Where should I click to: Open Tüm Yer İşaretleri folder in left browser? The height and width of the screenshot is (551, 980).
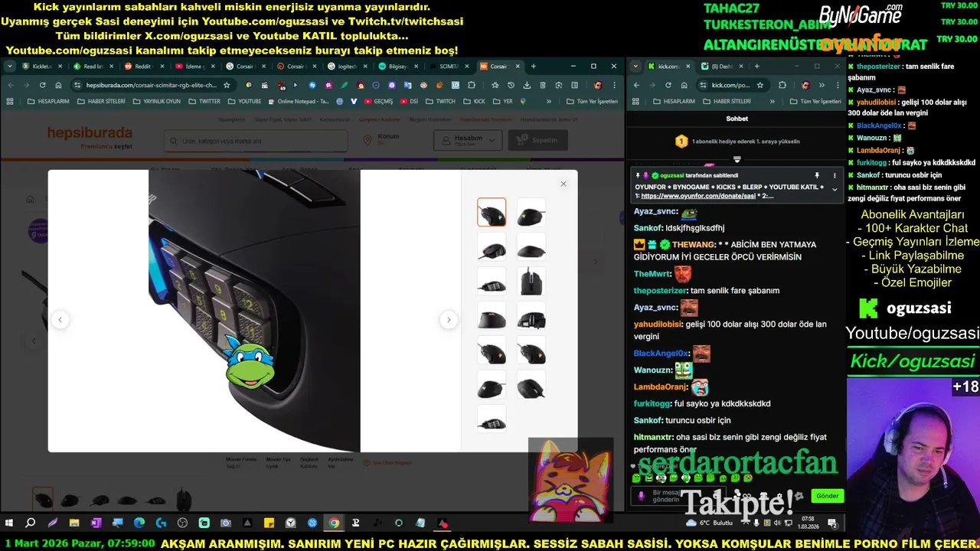(x=592, y=101)
